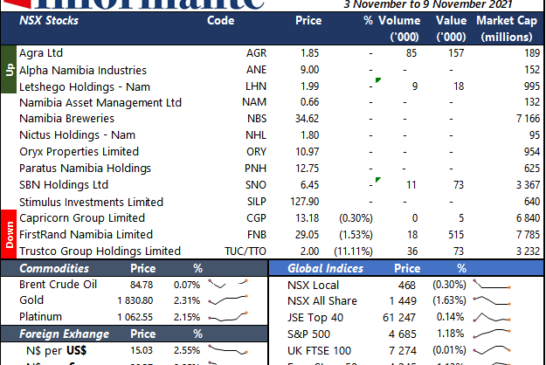The height and width of the screenshot is (365, 546).
Task: Click the JSE Top 40 sparkline
Action: pos(492,317)
